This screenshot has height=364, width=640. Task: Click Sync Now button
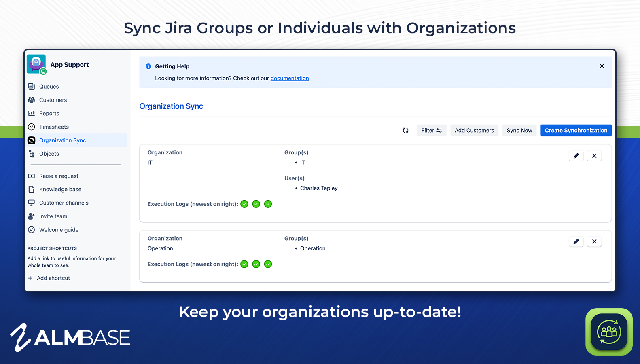[519, 130]
